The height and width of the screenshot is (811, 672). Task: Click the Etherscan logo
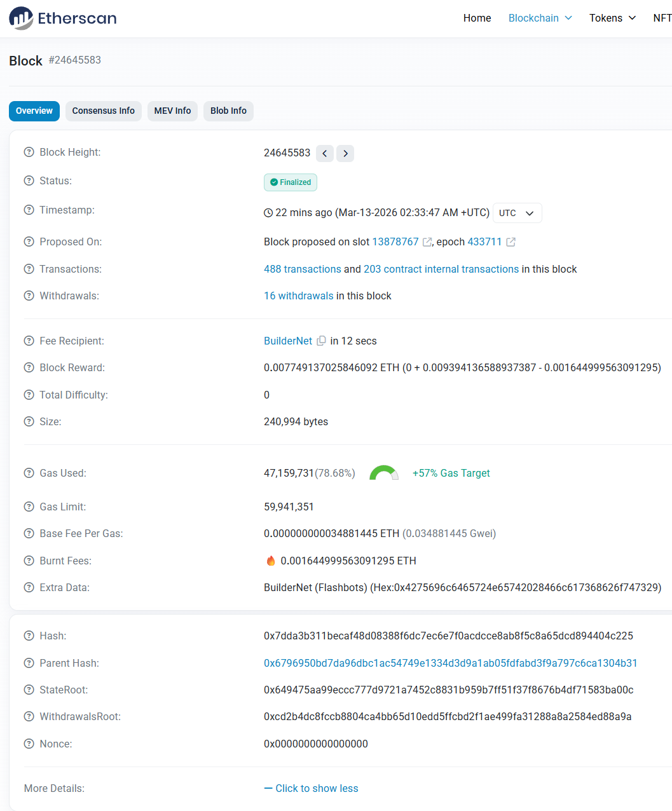tap(62, 18)
